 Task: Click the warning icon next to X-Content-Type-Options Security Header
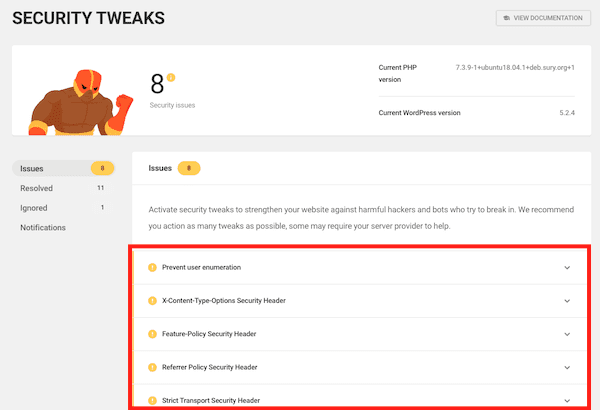(x=152, y=301)
